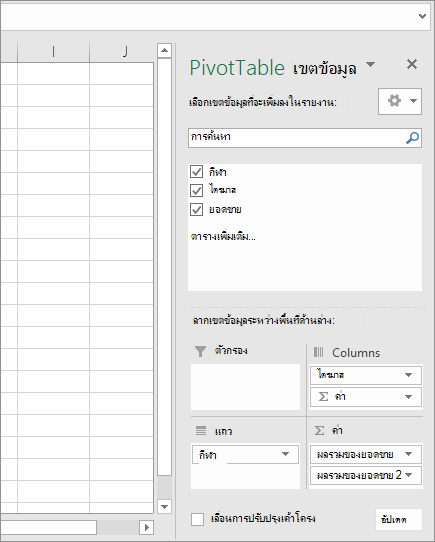The width and height of the screenshot is (435, 542).
Task: Click the horizontal scrollbar thumb
Action: pyautogui.click(x=48, y=527)
